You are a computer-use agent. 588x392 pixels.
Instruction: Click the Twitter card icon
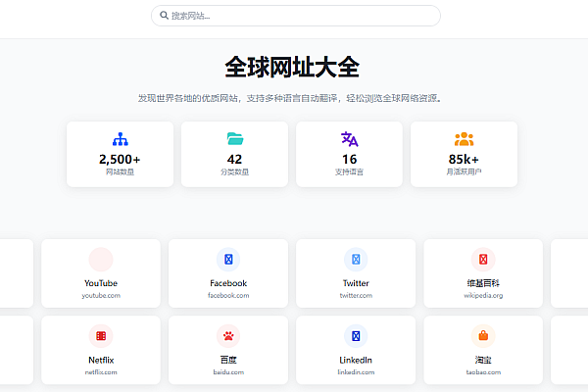click(x=356, y=259)
